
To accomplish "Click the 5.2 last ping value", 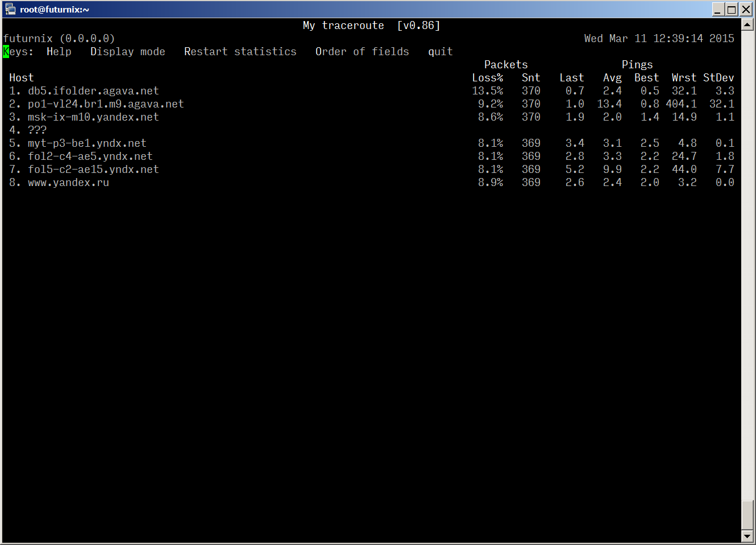I will [575, 170].
